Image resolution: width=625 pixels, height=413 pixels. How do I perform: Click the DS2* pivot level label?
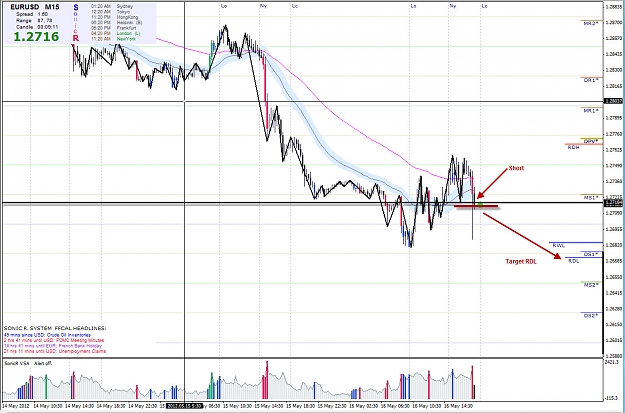591,316
